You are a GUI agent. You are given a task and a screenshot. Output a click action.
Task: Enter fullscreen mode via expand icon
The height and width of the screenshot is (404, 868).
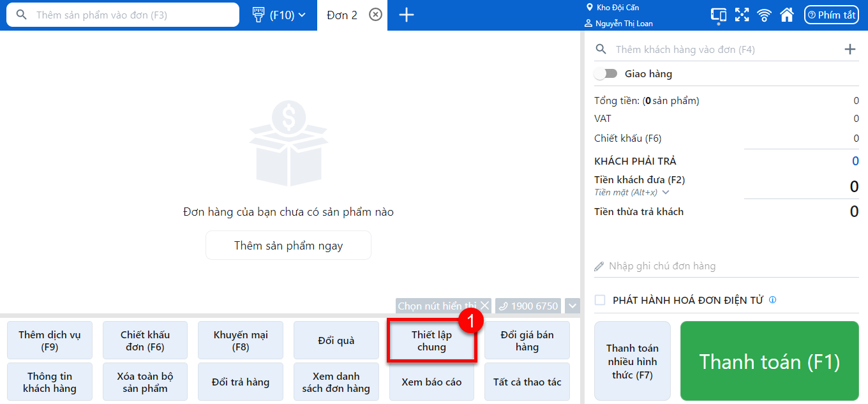(742, 15)
